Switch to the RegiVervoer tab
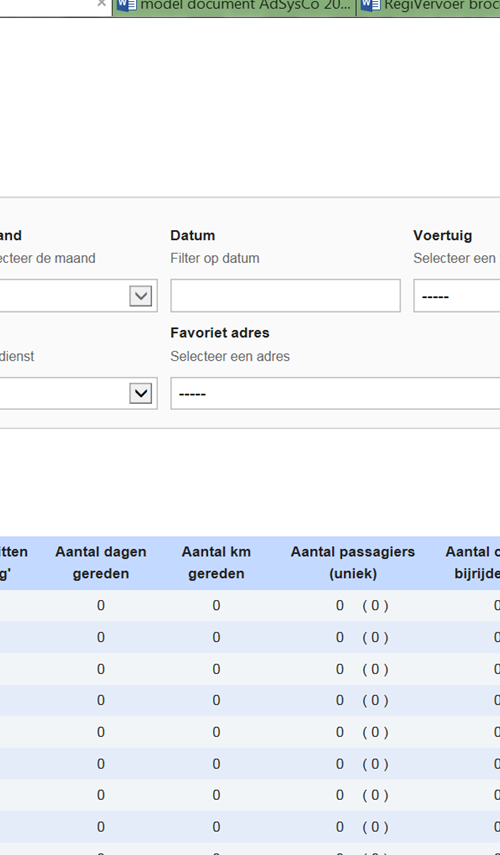Viewport: 500px width, 855px height. 429,7
